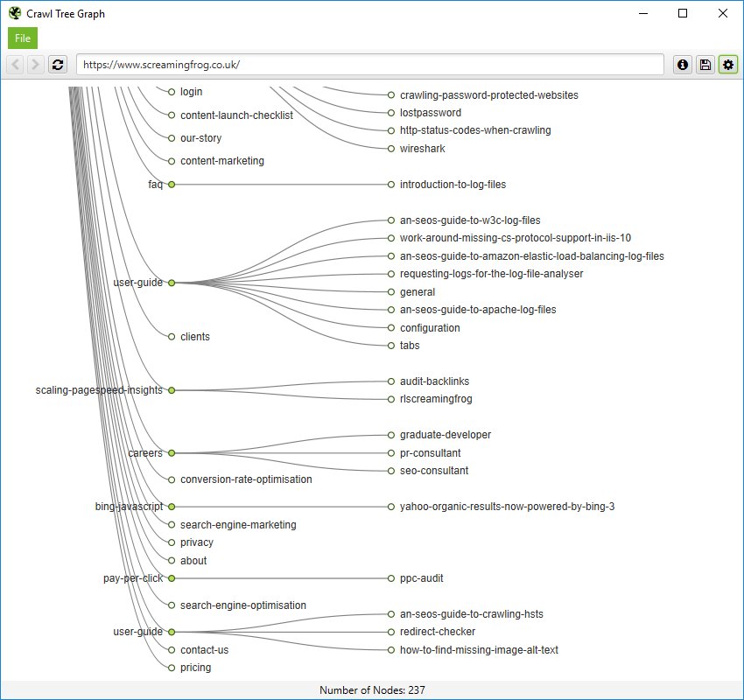Viewport: 744px width, 700px height.
Task: Collapse the bing-javascript node
Action: (172, 506)
